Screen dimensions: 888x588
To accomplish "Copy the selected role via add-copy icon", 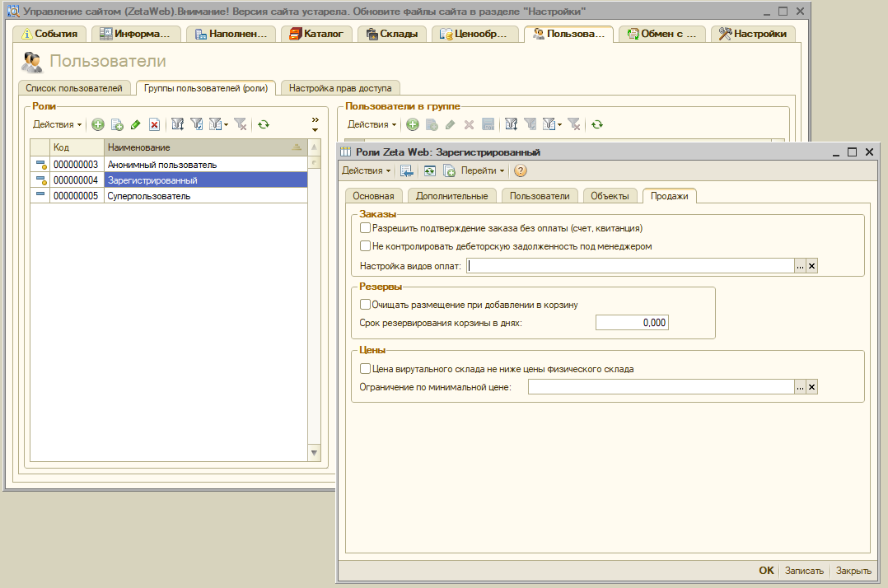I will 117,124.
